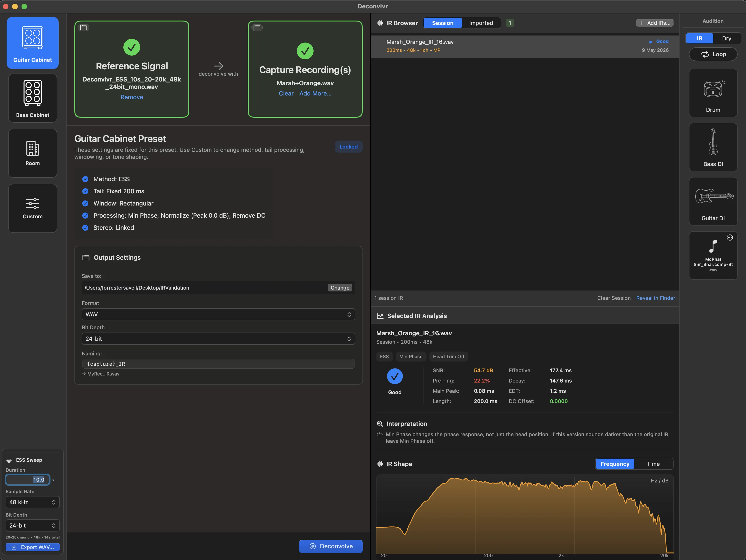Screen dimensions: 746x560
Task: Open the output Bit Depth 24-bit dropdown
Action: (218, 339)
